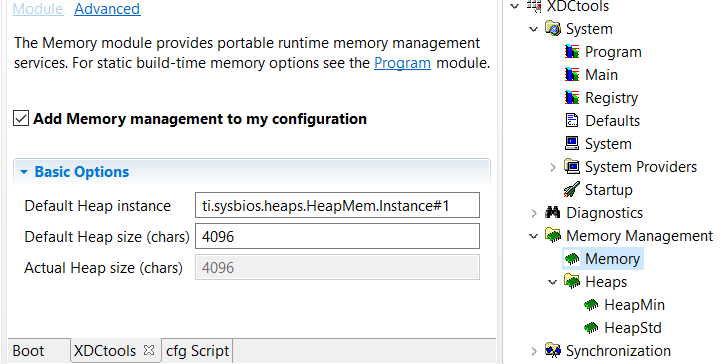Expand the Diagnostics node

pyautogui.click(x=534, y=213)
